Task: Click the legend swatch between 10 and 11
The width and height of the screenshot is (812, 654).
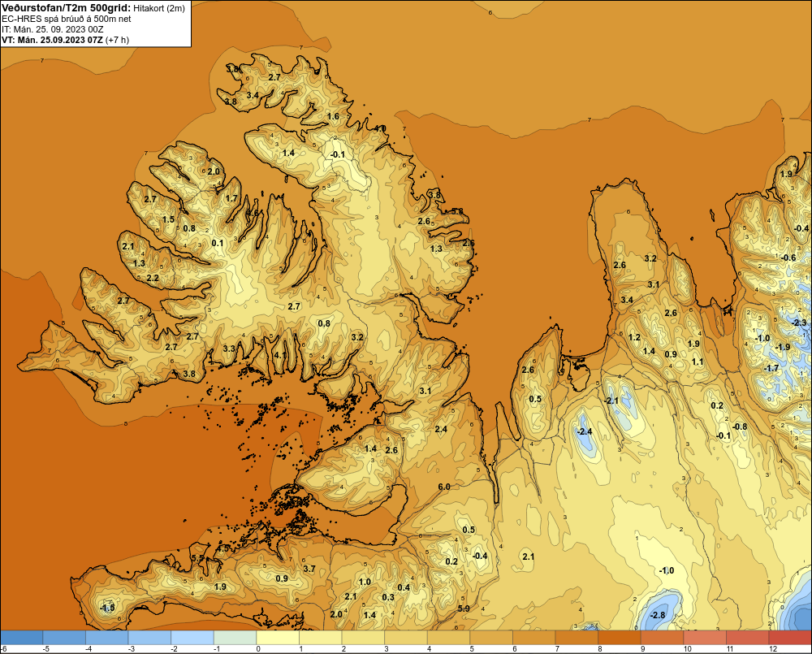Action: [x=704, y=638]
